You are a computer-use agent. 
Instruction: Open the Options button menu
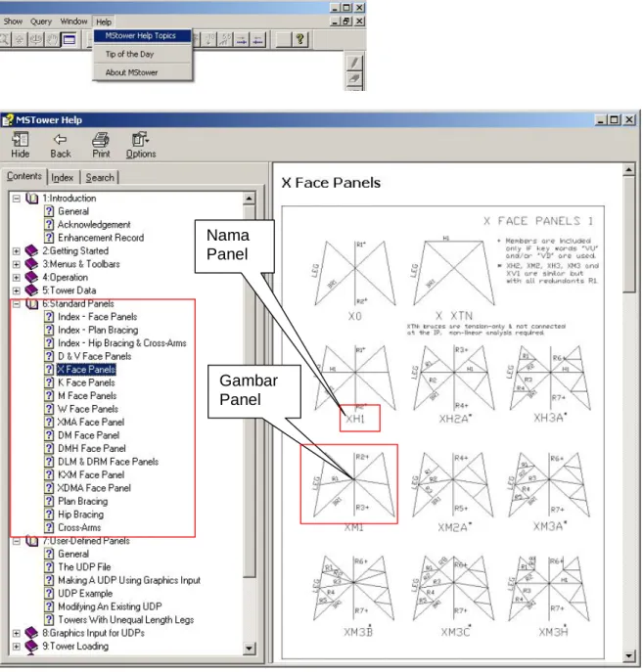pos(141,146)
